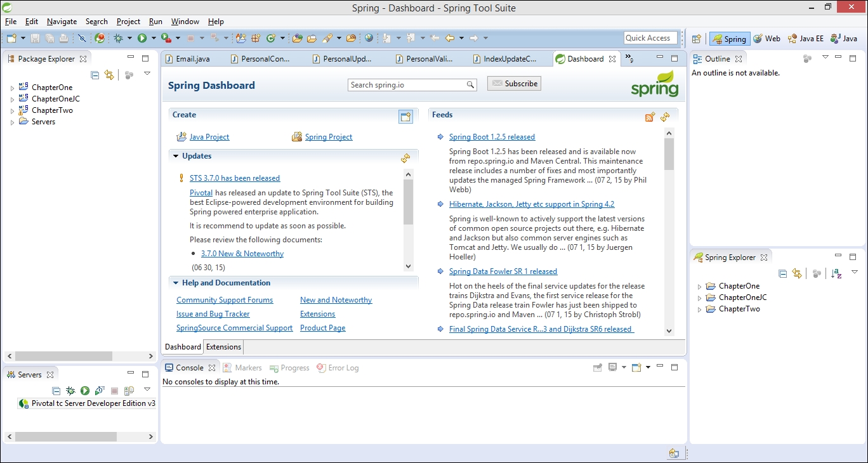Click the Search spring.io field
Screen dimensions: 868x463
point(407,85)
